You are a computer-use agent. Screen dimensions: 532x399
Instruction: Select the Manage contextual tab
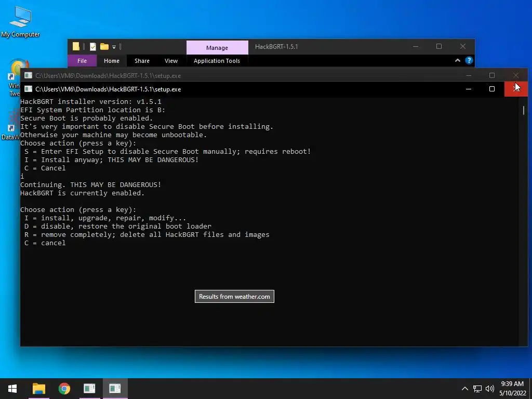click(x=217, y=47)
